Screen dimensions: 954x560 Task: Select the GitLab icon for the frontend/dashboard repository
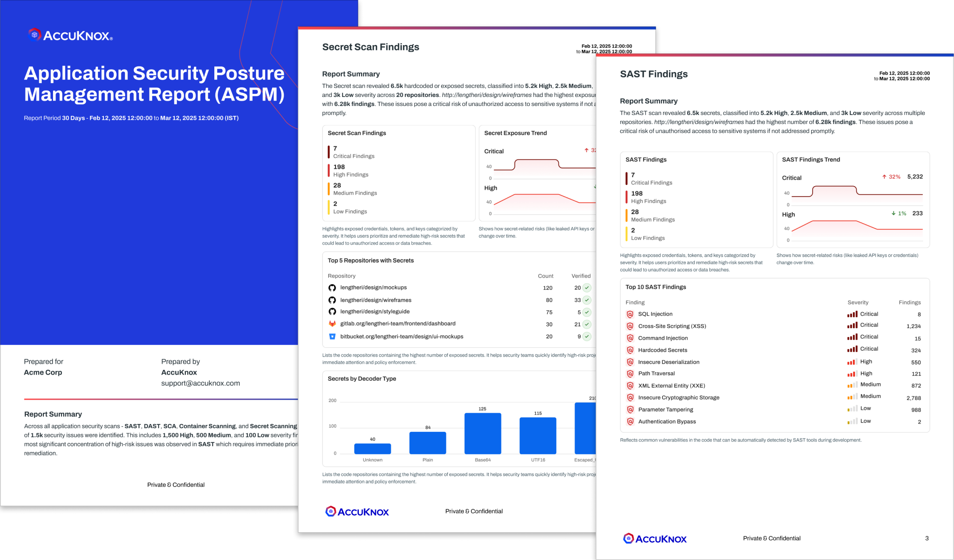point(332,324)
